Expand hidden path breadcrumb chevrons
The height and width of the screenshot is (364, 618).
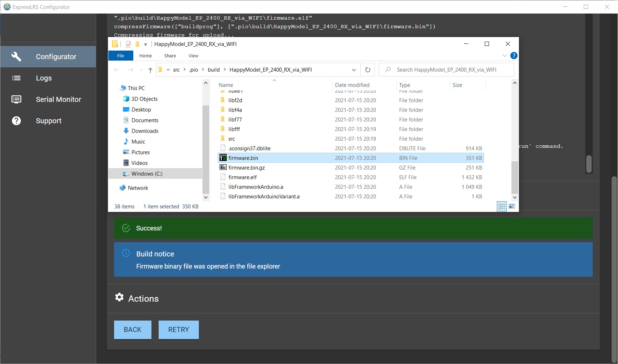pos(168,70)
